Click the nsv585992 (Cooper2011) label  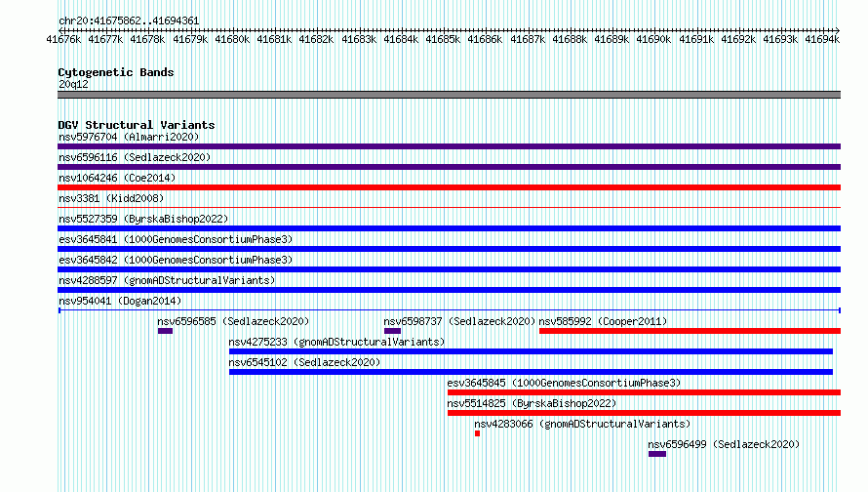click(603, 321)
